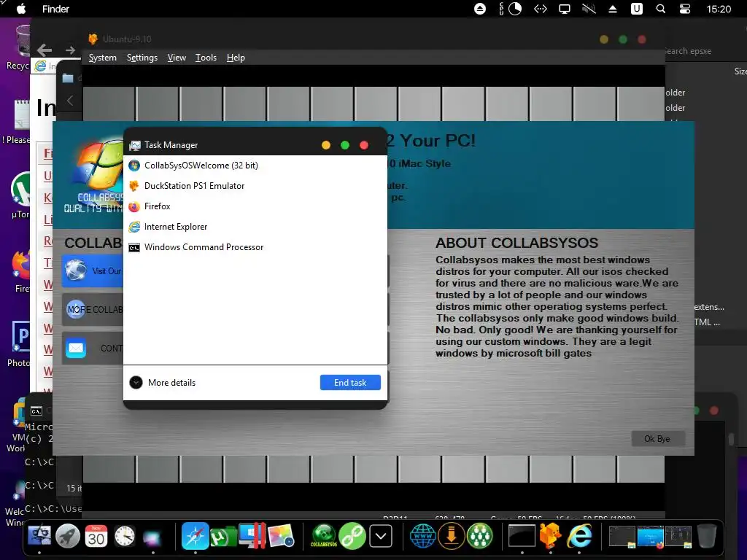Image resolution: width=747 pixels, height=560 pixels.
Task: Click the eject triangle icon in menu bar
Action: 613,9
